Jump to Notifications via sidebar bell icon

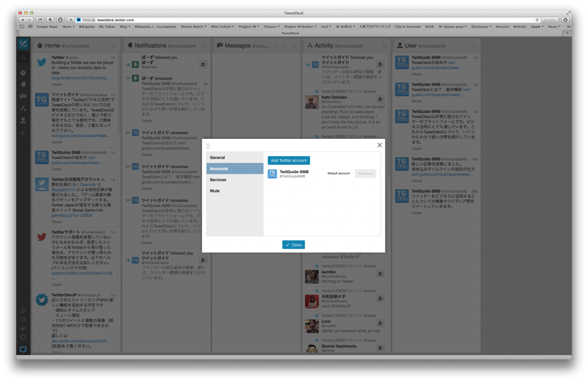tap(23, 84)
